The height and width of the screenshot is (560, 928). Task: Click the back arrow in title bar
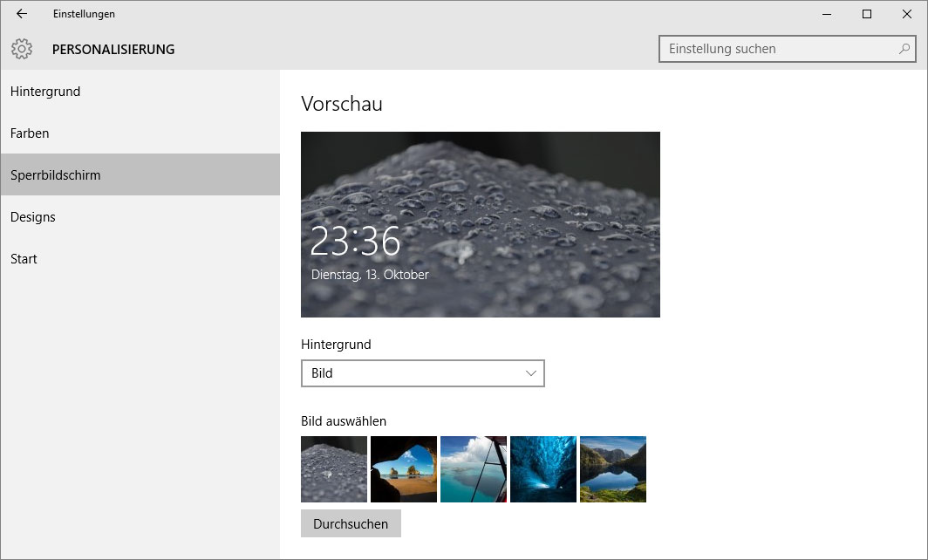point(22,14)
